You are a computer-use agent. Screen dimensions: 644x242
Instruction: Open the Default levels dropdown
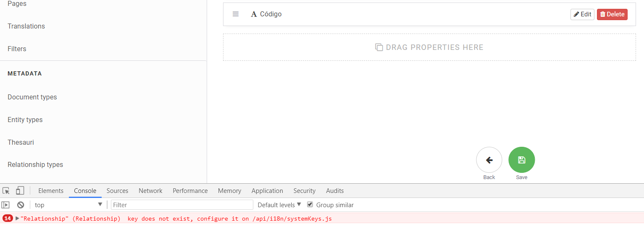[279, 205]
